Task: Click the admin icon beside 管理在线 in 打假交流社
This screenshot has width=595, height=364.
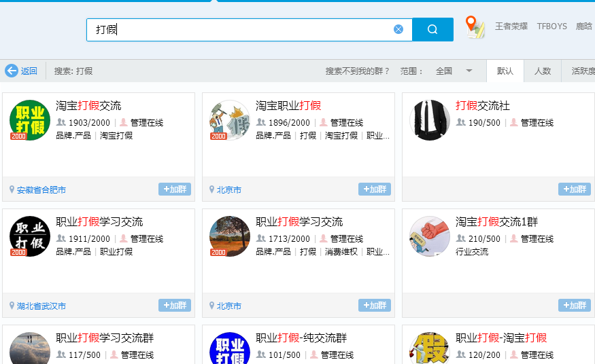Action: (x=514, y=122)
